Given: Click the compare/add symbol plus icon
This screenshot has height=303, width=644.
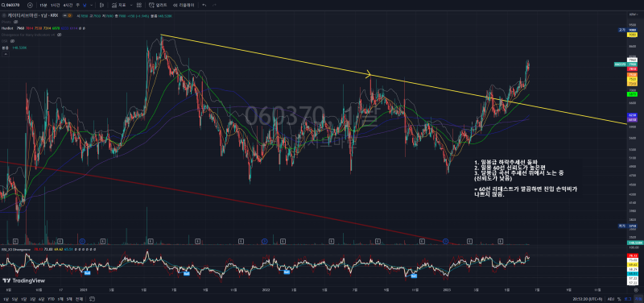Looking at the screenshot, I should pyautogui.click(x=30, y=6).
